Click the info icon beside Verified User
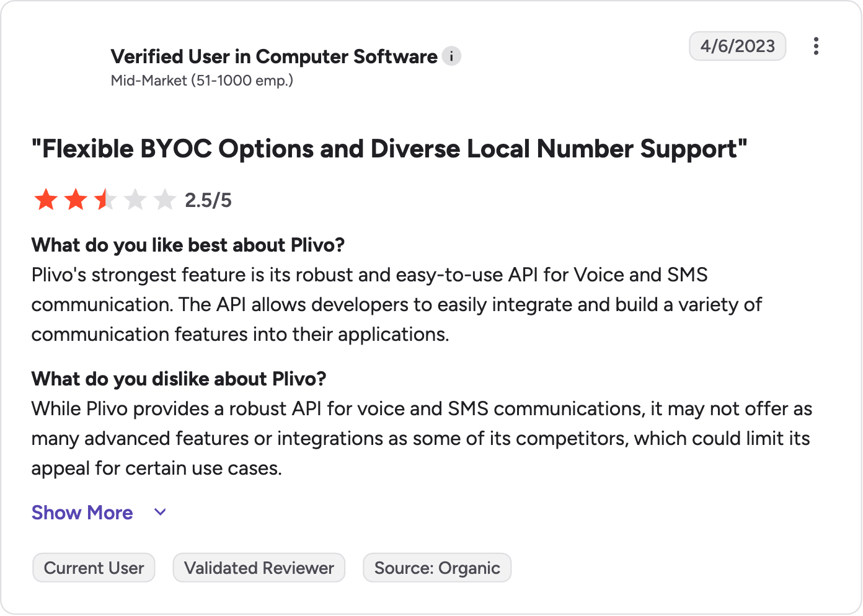This screenshot has height=616, width=863. coord(451,56)
